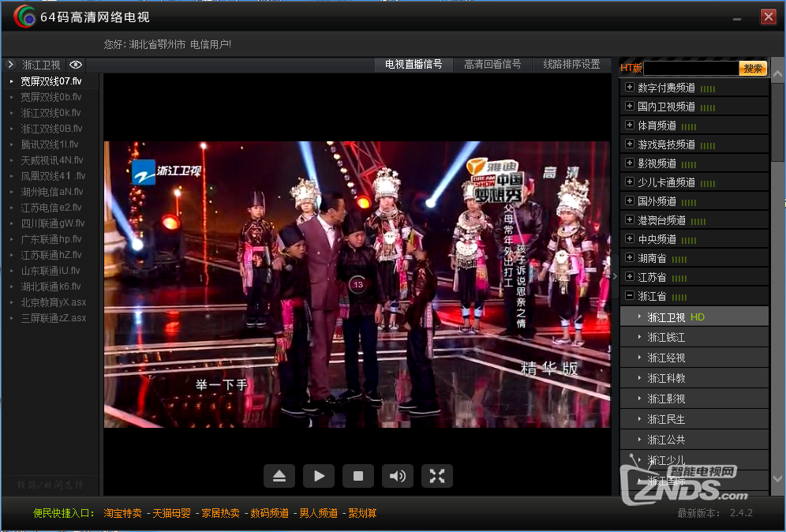This screenshot has width=786, height=532.
Task: Expand the 中央频道 category
Action: pos(630,238)
